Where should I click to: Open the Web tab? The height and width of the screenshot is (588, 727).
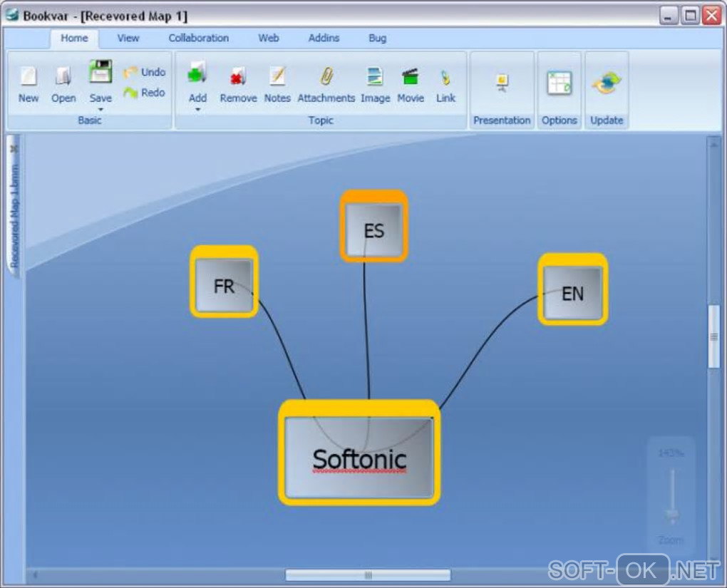tap(269, 38)
